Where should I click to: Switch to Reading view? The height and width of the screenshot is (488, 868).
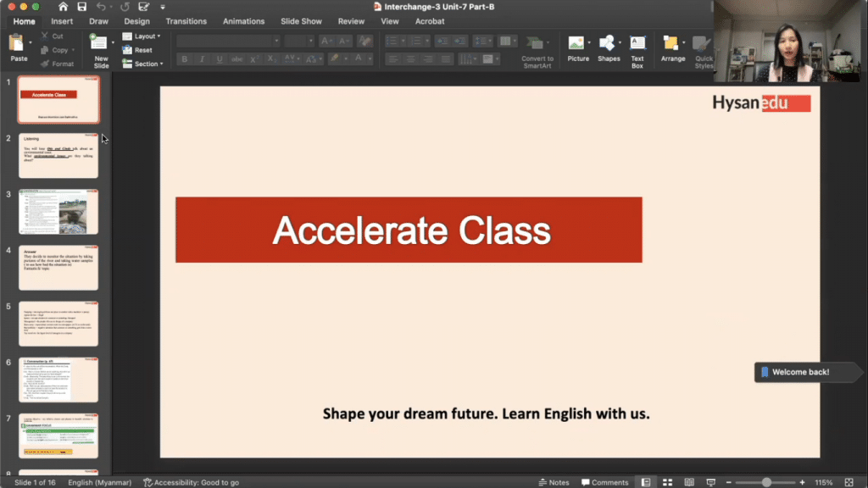coord(689,482)
